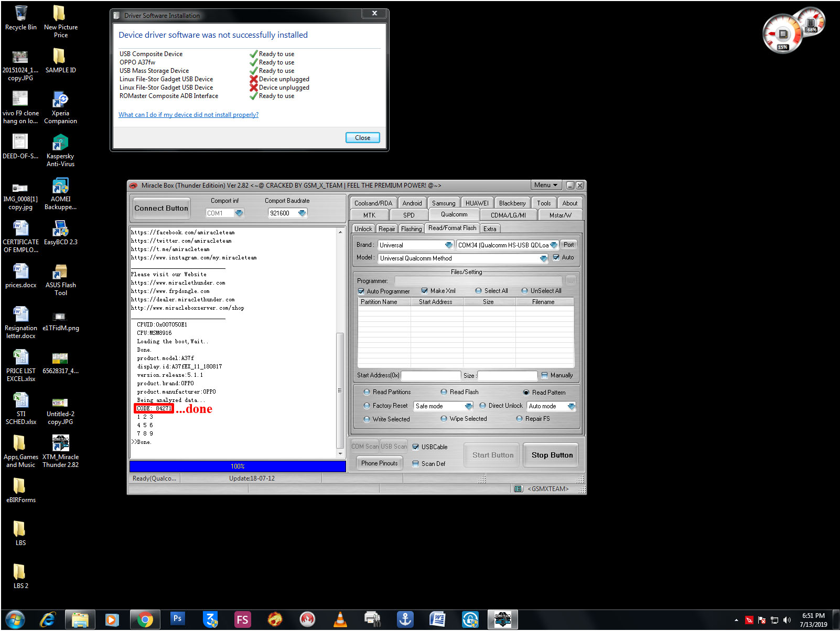Switch to the HUAWEI tab
Viewport: 840px width, 631px height.
[477, 203]
